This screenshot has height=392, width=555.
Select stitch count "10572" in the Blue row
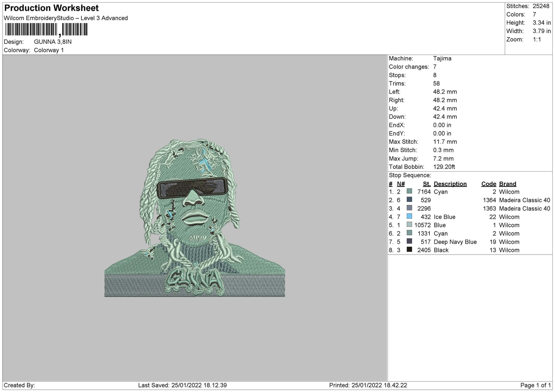click(x=422, y=225)
